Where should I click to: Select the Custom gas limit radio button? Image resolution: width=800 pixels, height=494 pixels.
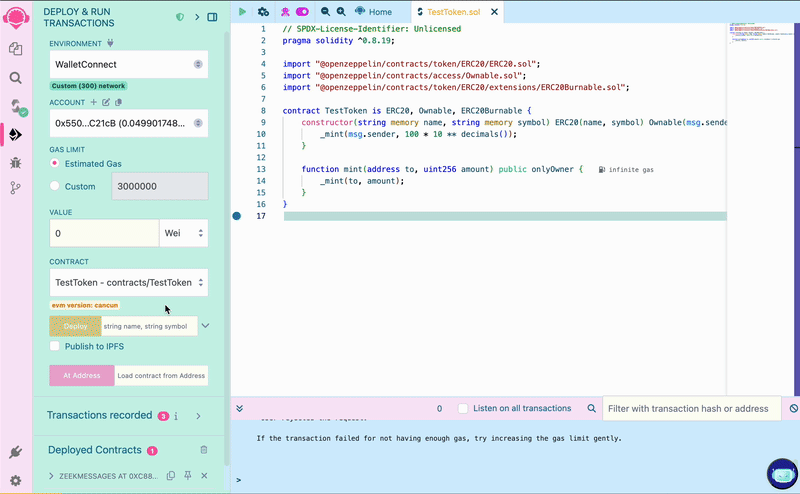click(x=55, y=186)
